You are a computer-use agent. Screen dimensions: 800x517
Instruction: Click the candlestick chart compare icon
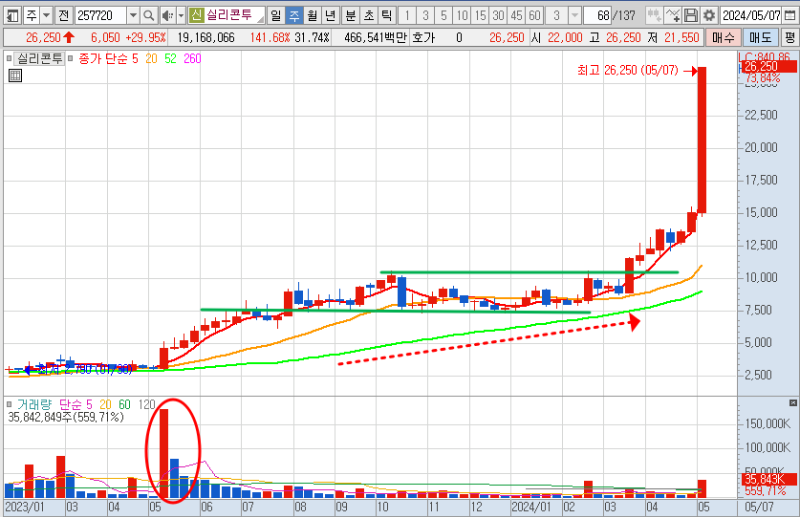[x=654, y=16]
